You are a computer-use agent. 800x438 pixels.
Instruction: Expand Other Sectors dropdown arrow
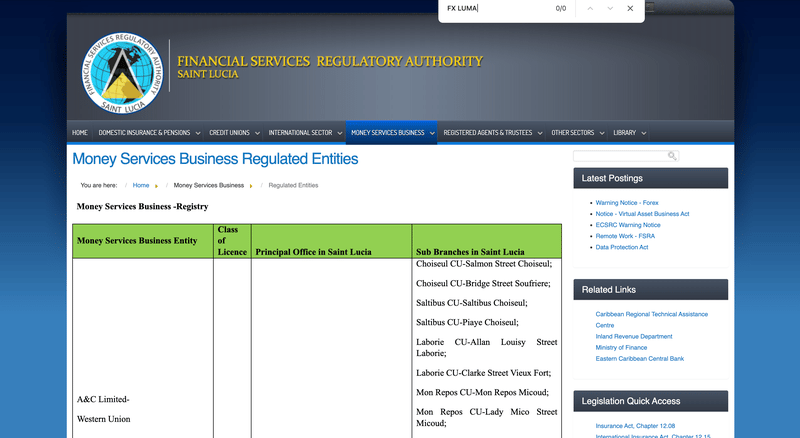coord(602,133)
